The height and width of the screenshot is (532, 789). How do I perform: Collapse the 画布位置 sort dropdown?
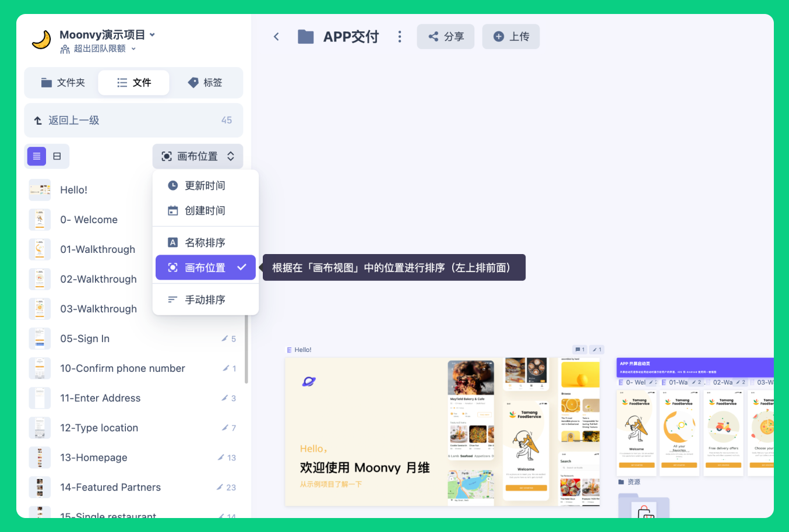tap(198, 156)
